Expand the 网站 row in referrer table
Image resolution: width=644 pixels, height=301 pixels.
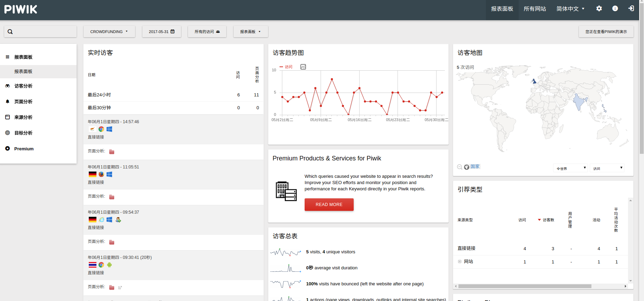(460, 262)
